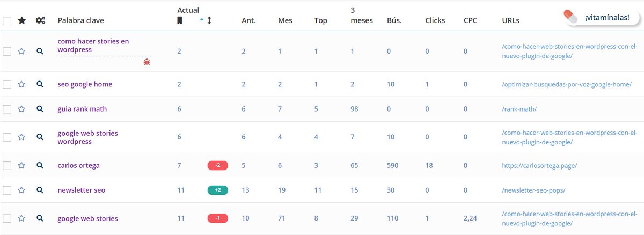Screen dimensions: 644x235
Task: Open keyword 'como hacer stories en wordpress'
Action: click(x=93, y=46)
